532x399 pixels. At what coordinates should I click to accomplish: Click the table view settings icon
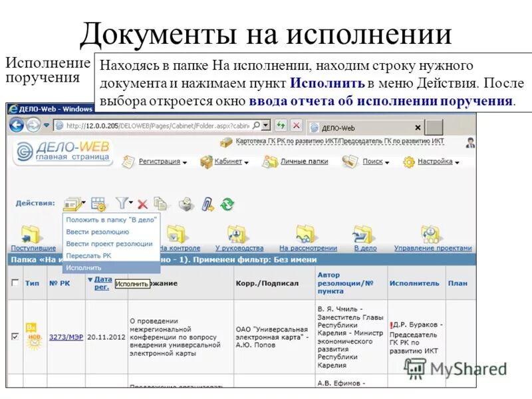[x=98, y=204]
